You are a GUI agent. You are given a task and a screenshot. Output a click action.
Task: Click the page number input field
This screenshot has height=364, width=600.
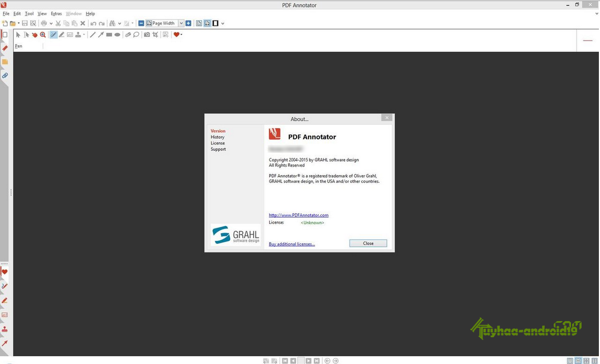301,361
